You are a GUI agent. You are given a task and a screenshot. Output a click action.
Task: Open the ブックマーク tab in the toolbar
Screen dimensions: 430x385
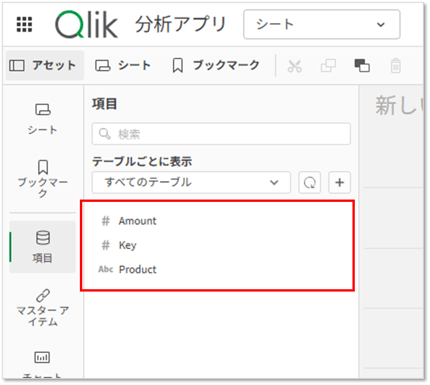[216, 66]
